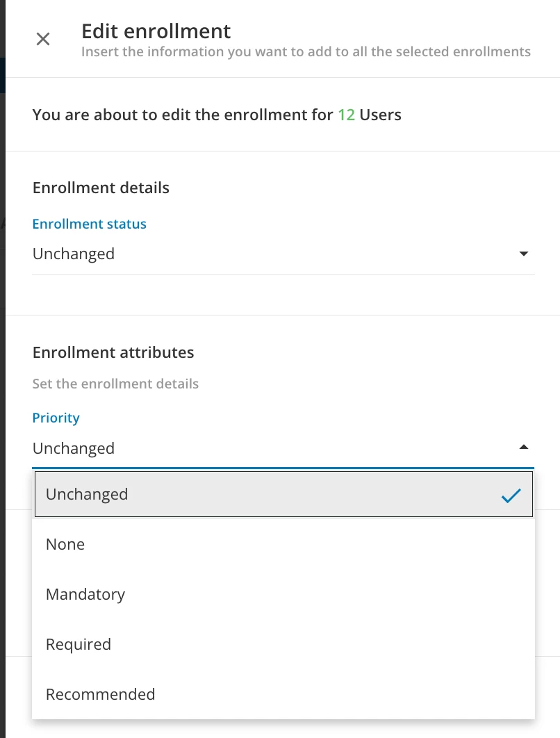Click the Priority field label
The height and width of the screenshot is (738, 560).
[56, 418]
